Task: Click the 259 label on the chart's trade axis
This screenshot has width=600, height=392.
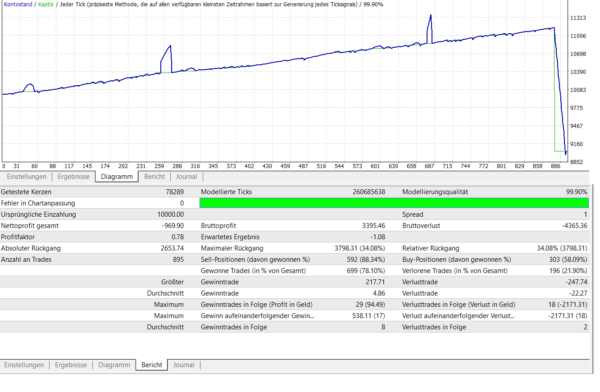Action: 159,166
